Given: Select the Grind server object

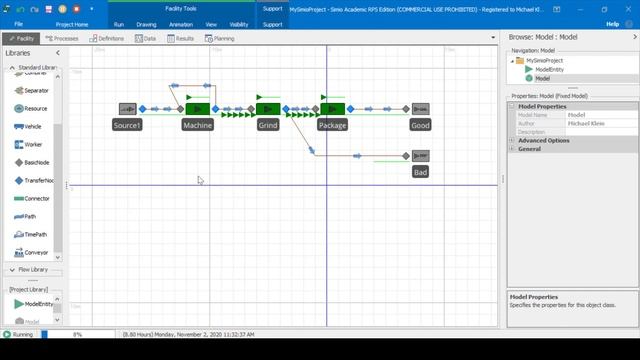Looking at the screenshot, I should click(268, 109).
